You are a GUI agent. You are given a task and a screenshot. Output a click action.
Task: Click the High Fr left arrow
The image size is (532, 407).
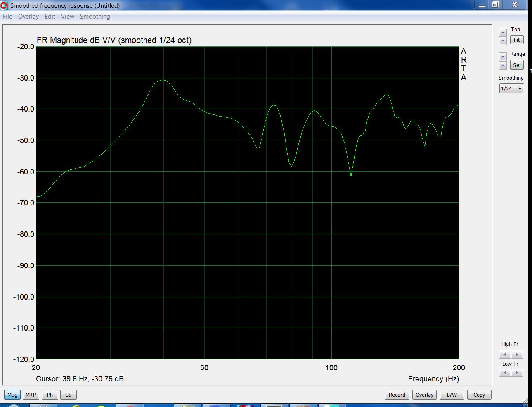tap(505, 355)
